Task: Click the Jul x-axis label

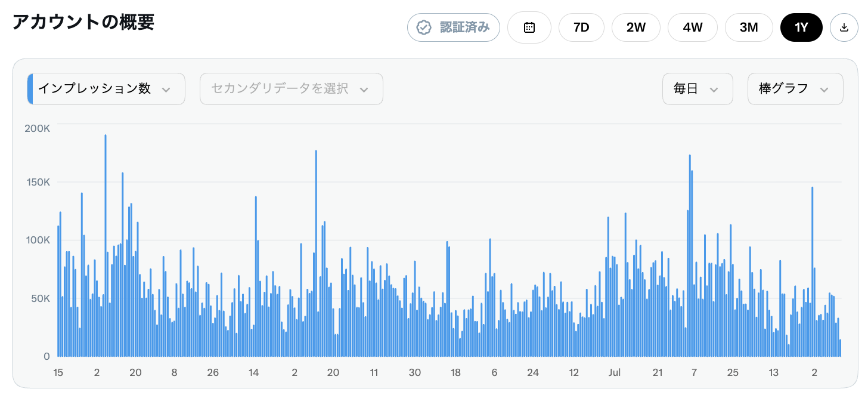Action: coord(615,372)
